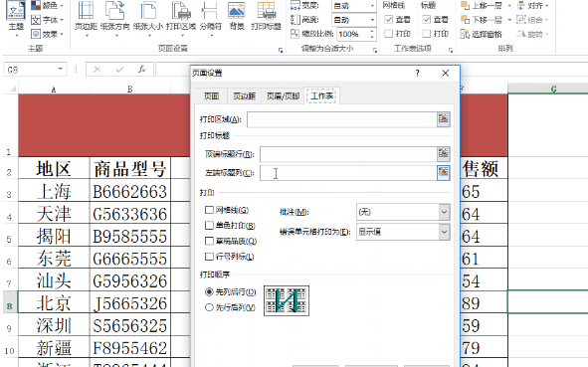Launch 页面设置 group dialog launcher in ribbon

click(281, 50)
